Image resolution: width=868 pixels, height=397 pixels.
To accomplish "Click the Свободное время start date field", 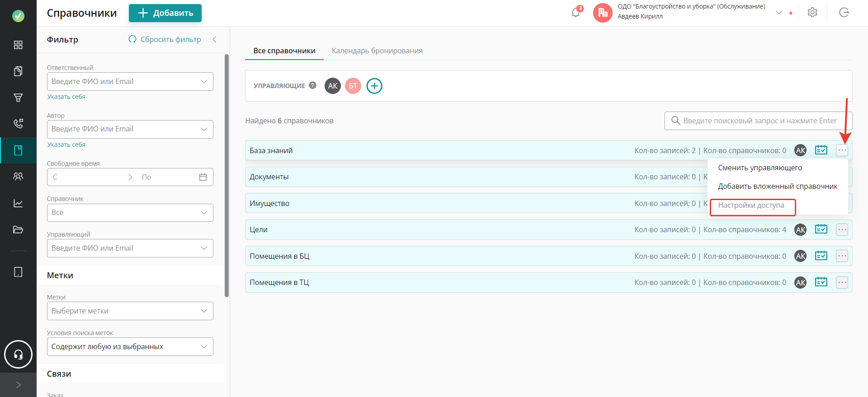I will click(86, 177).
